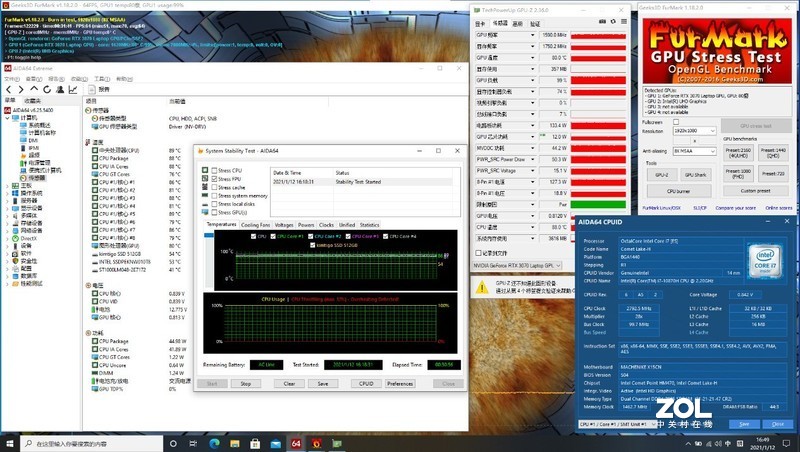
Task: Toggle the FurMark Fullscreen checkbox
Action: (676, 122)
